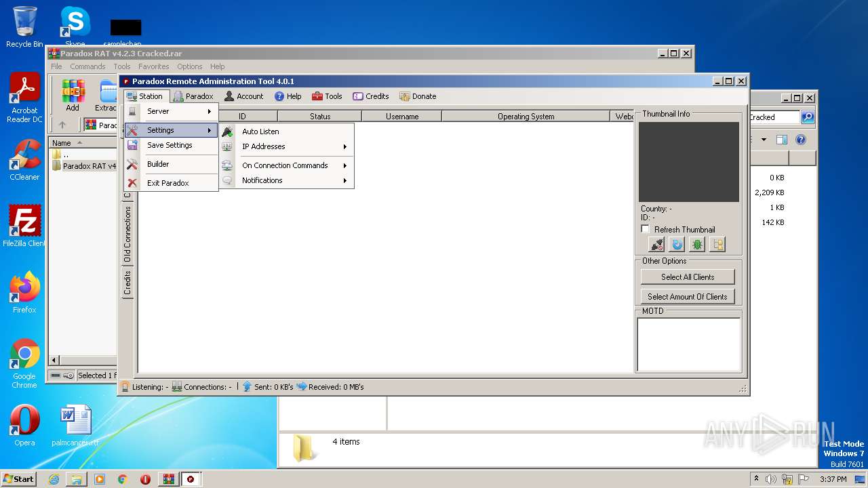The height and width of the screenshot is (488, 868).
Task: Open WinRAR Commands menu
Action: [87, 66]
